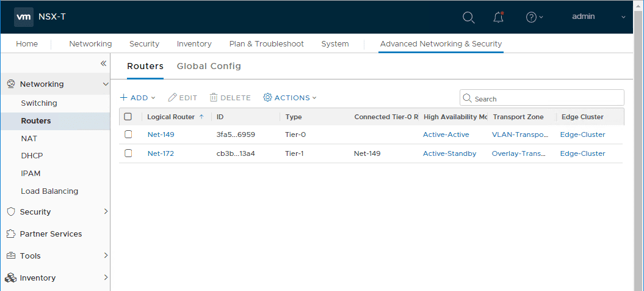The width and height of the screenshot is (644, 291).
Task: Click connected Tier-0 router cell Net-149
Action: [367, 153]
